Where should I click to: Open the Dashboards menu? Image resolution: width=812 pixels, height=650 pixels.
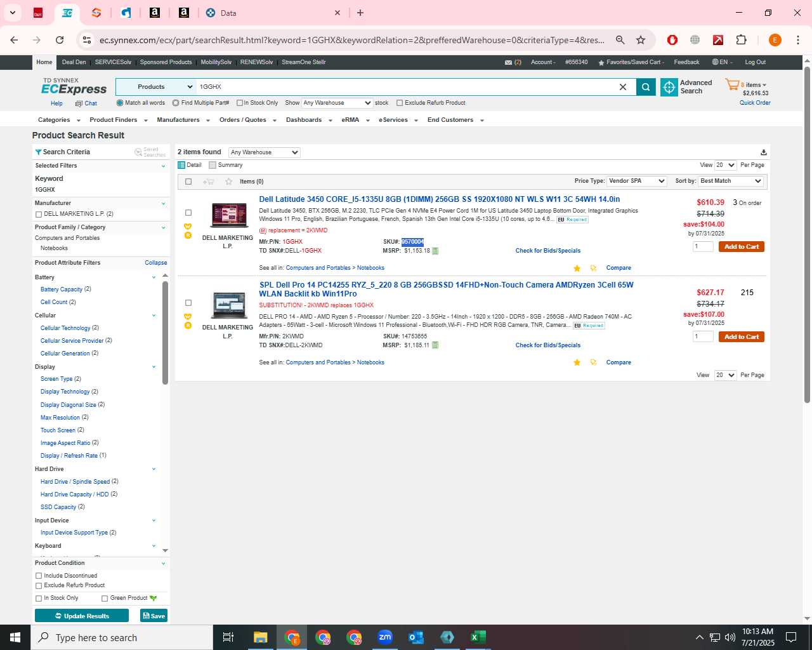pos(309,120)
